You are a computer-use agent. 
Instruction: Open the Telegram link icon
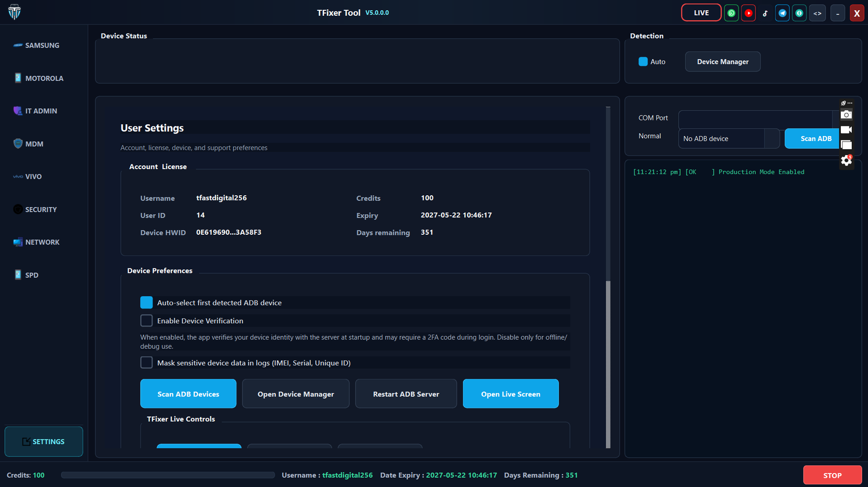pos(782,13)
